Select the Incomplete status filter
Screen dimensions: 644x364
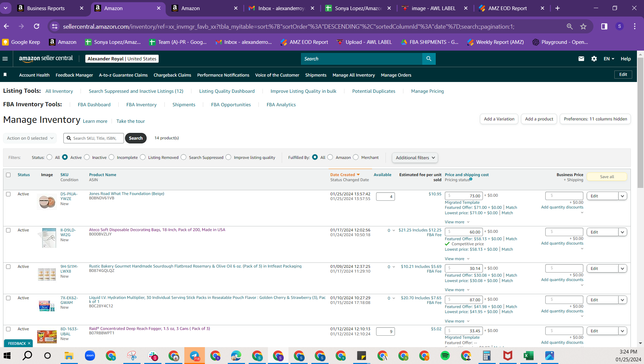[x=112, y=157]
